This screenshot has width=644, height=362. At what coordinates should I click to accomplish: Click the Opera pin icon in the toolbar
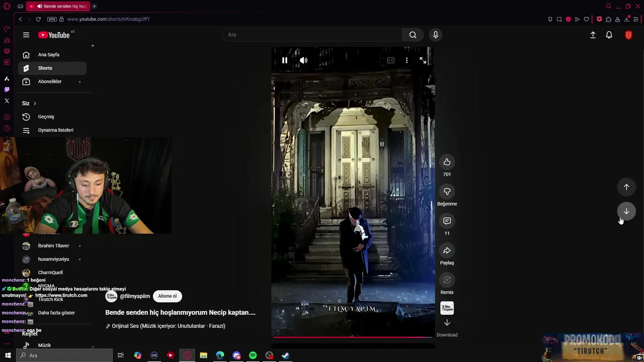pyautogui.click(x=550, y=19)
